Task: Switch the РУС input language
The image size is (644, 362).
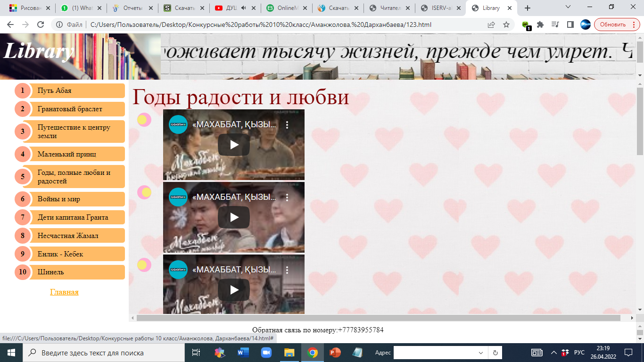Action: click(x=579, y=353)
